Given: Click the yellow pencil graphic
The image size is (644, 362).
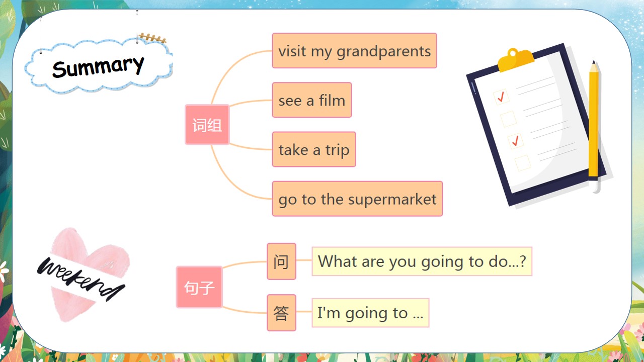Looking at the screenshot, I should coord(594,121).
